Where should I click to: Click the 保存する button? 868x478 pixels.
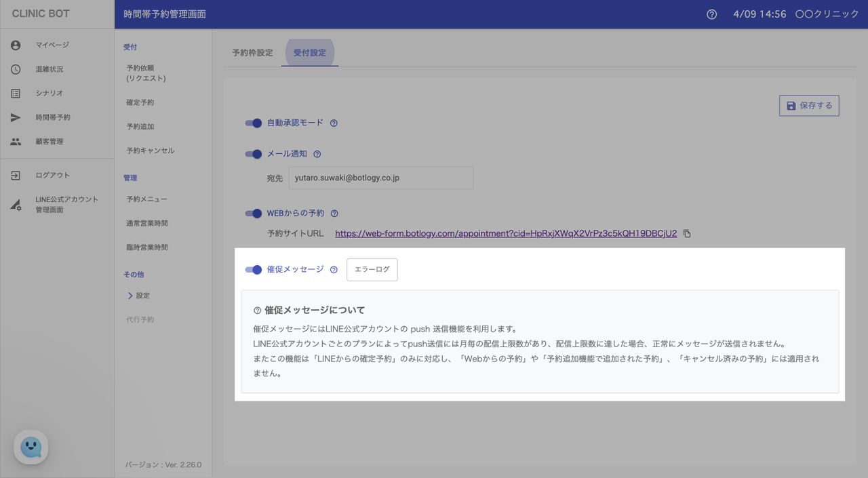[809, 106]
